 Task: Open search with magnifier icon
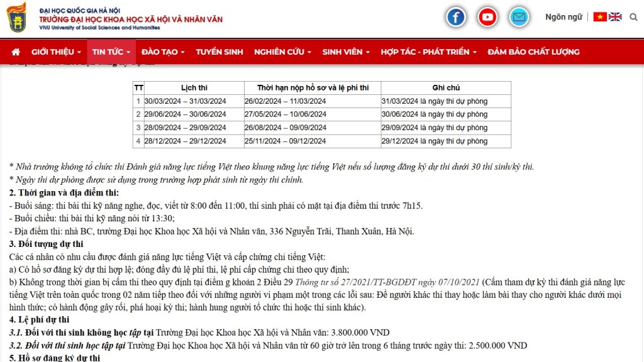coord(633,17)
